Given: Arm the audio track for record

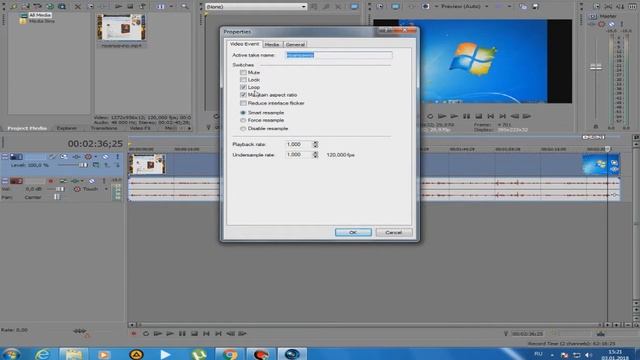Looking at the screenshot, I should coord(51,181).
